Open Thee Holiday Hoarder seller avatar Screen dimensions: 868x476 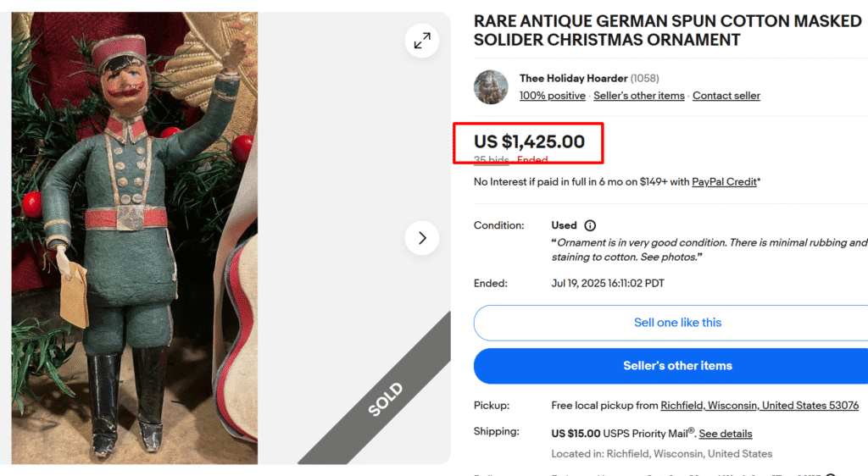pos(491,86)
